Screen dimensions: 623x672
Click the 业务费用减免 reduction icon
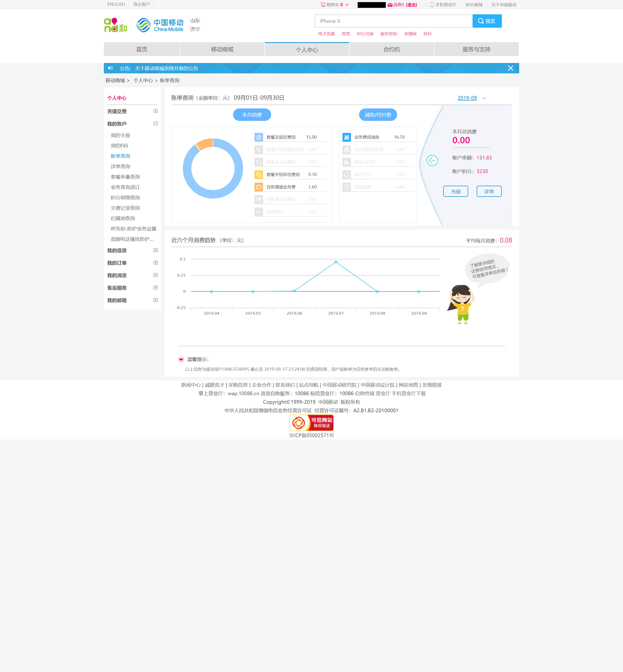pyautogui.click(x=347, y=137)
